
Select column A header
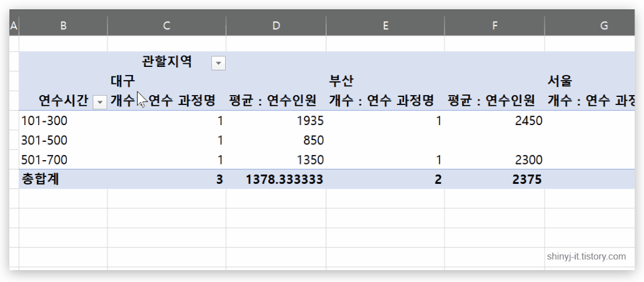14,26
